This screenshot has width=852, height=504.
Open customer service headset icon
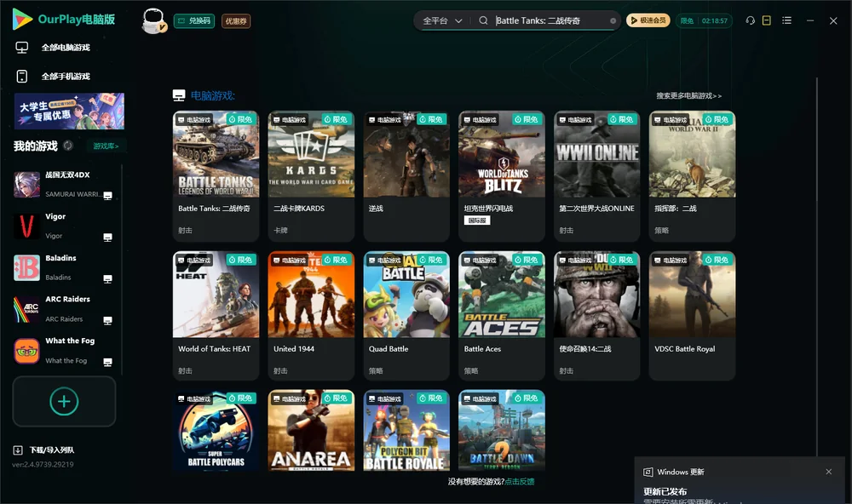pyautogui.click(x=751, y=20)
